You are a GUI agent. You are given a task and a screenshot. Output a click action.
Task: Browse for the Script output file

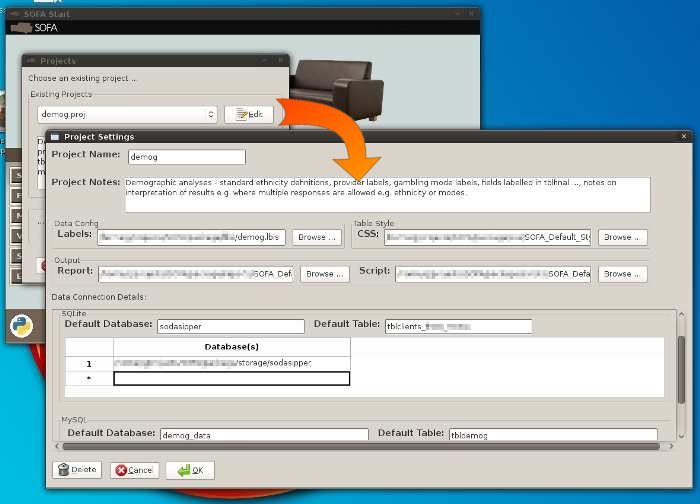coord(622,274)
